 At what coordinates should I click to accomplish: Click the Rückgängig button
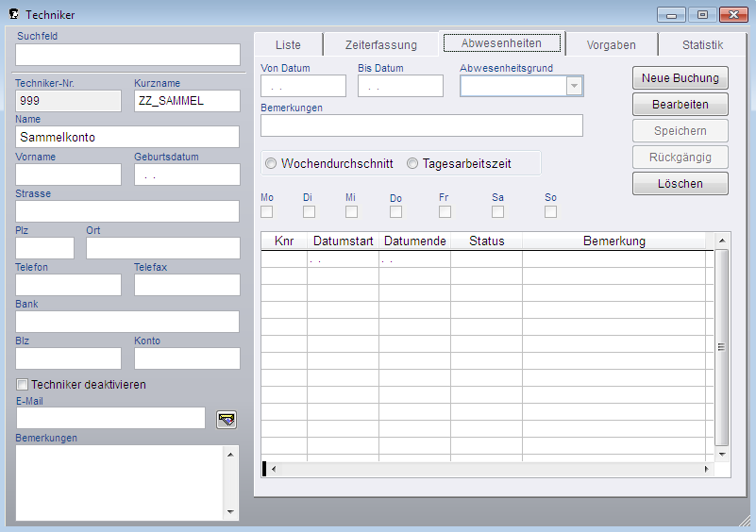pyautogui.click(x=680, y=158)
